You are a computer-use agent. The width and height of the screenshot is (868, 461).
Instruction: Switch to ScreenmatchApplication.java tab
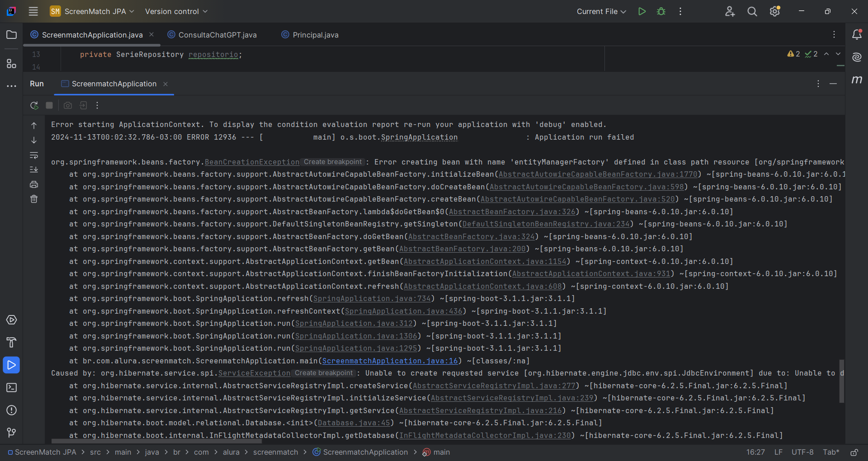pyautogui.click(x=92, y=35)
